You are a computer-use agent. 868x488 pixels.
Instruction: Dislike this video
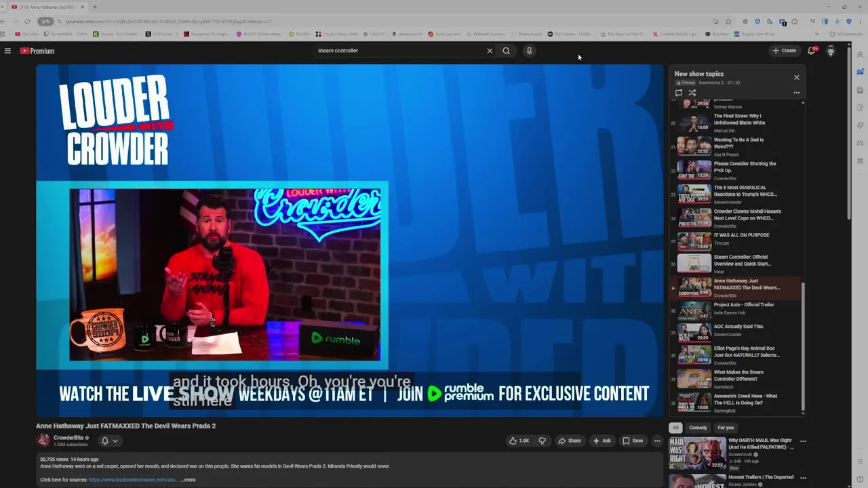(542, 441)
